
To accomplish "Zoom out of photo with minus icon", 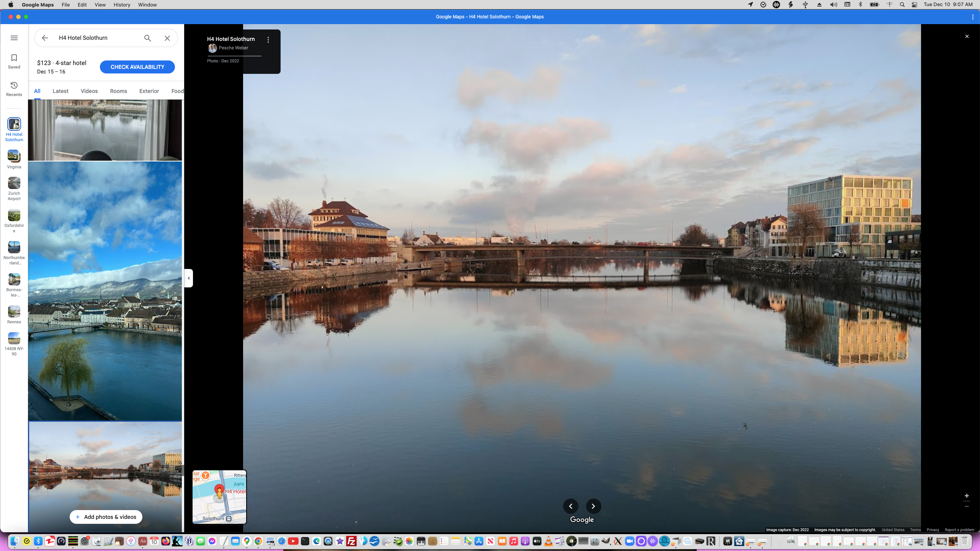I will [x=967, y=507].
